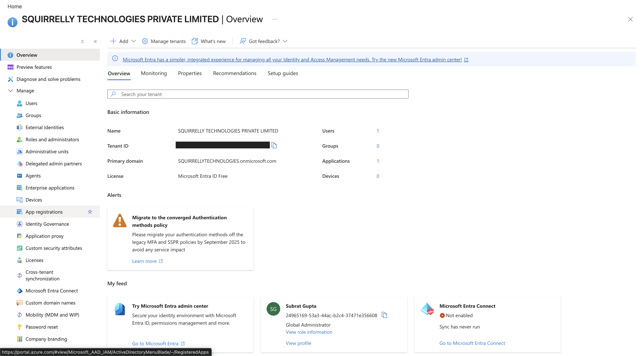Open the Recommendations tab
Screen dimensions: 644x356
234,73
